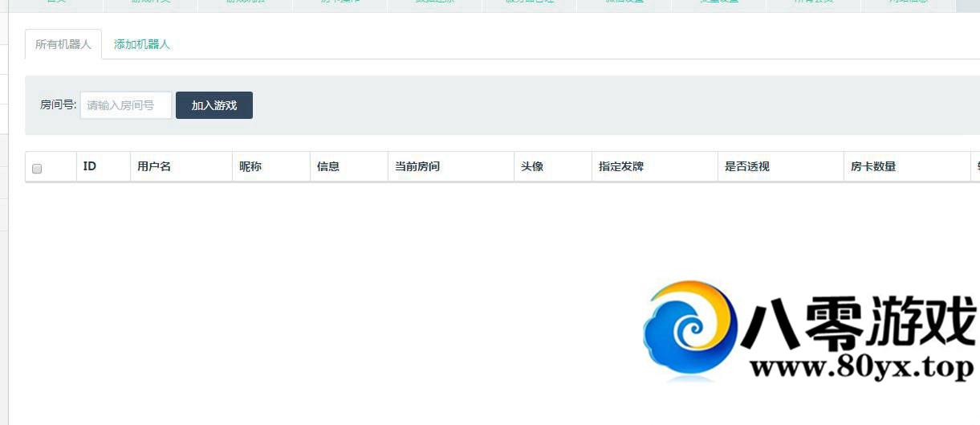Click the 房间号 label

pyautogui.click(x=58, y=105)
